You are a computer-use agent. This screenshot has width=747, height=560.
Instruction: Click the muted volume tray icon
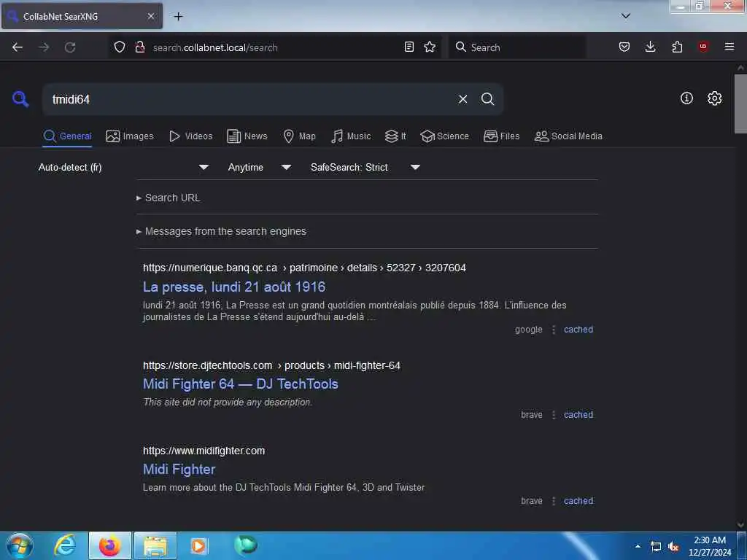point(673,547)
